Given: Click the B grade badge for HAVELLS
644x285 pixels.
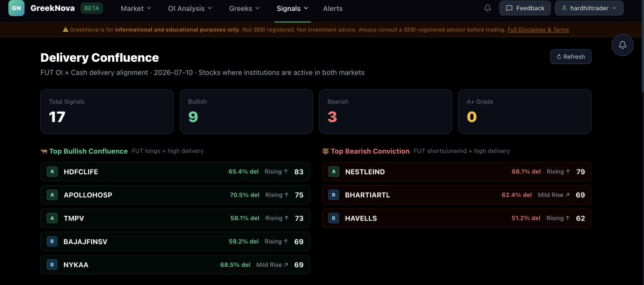Looking at the screenshot, I should [334, 218].
